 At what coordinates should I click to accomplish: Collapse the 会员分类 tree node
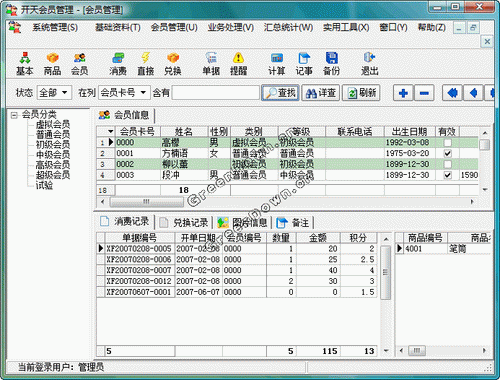pos(14,115)
